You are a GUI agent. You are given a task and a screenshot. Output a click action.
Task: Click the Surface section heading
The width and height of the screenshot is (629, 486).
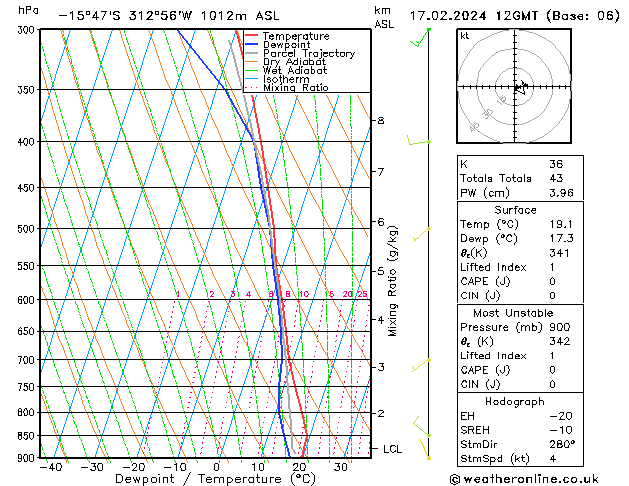point(515,210)
